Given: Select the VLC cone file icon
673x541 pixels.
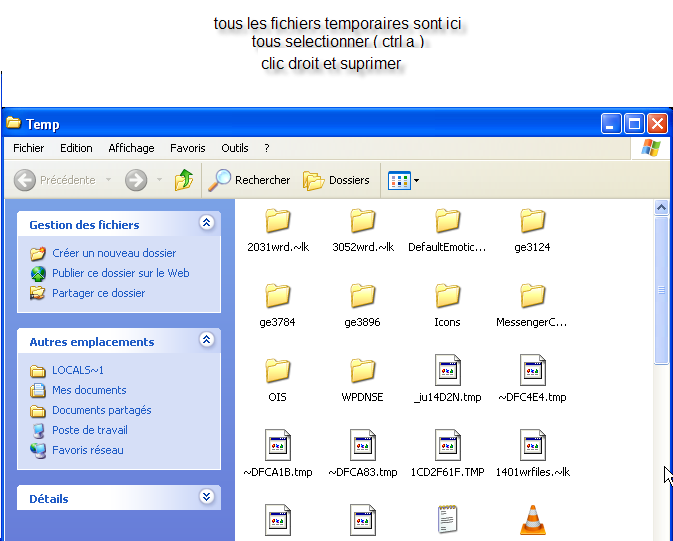Looking at the screenshot, I should click(533, 520).
